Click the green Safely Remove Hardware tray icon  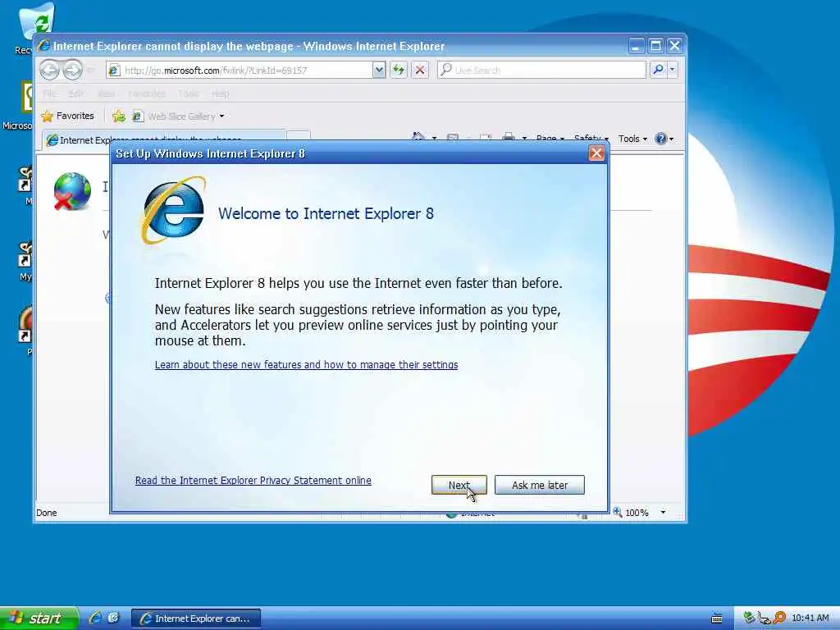click(x=749, y=618)
